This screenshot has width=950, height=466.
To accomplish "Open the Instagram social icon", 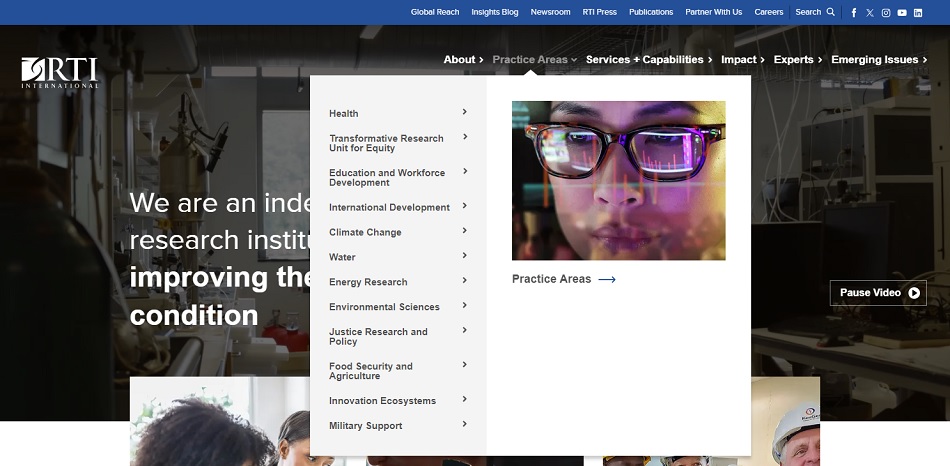I will [x=886, y=13].
